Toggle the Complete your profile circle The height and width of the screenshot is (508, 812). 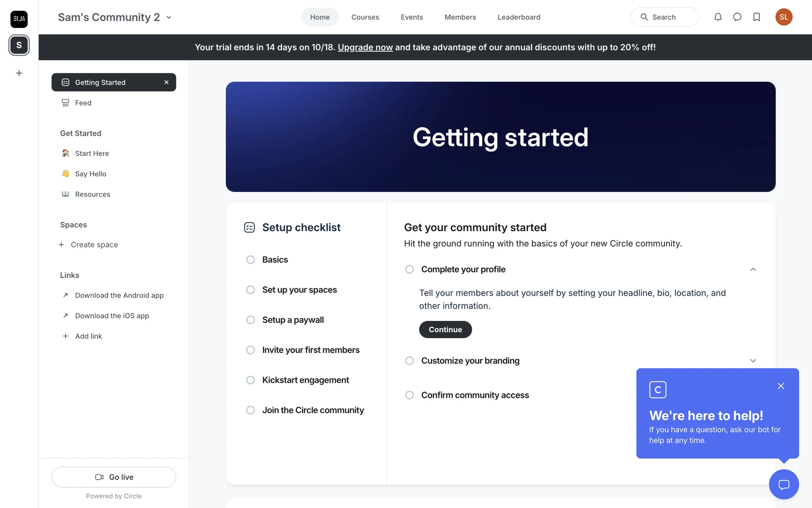pos(409,269)
